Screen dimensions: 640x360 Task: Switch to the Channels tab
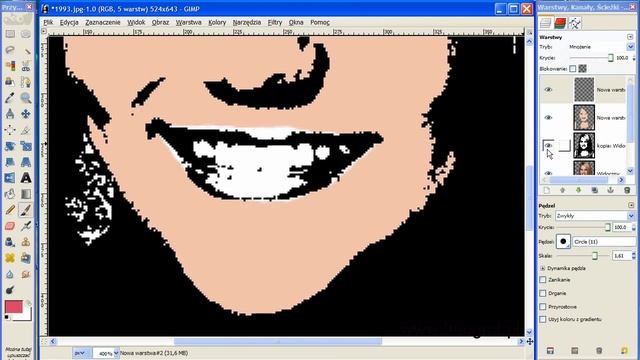click(x=560, y=23)
